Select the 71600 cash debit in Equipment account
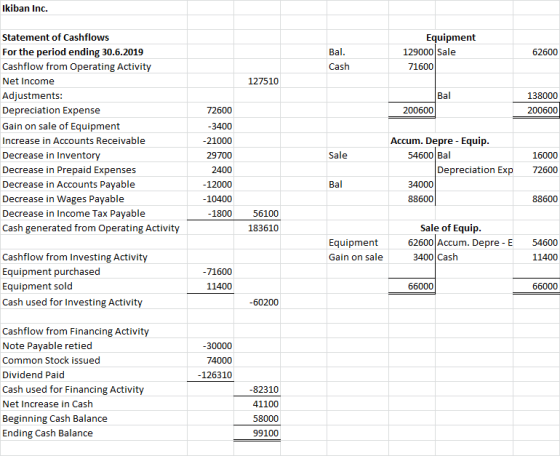This screenshot has width=560, height=456. pos(421,67)
